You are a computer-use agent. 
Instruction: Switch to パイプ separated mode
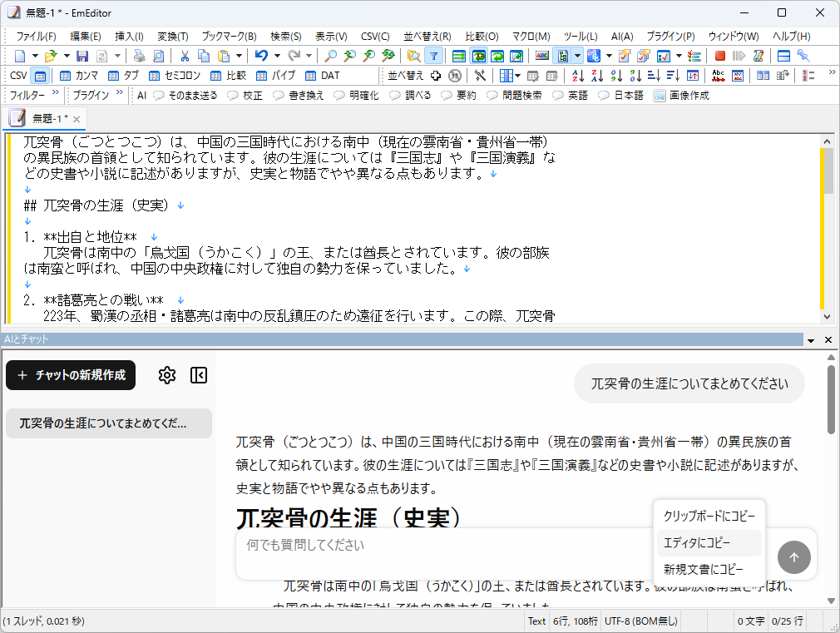(x=275, y=76)
